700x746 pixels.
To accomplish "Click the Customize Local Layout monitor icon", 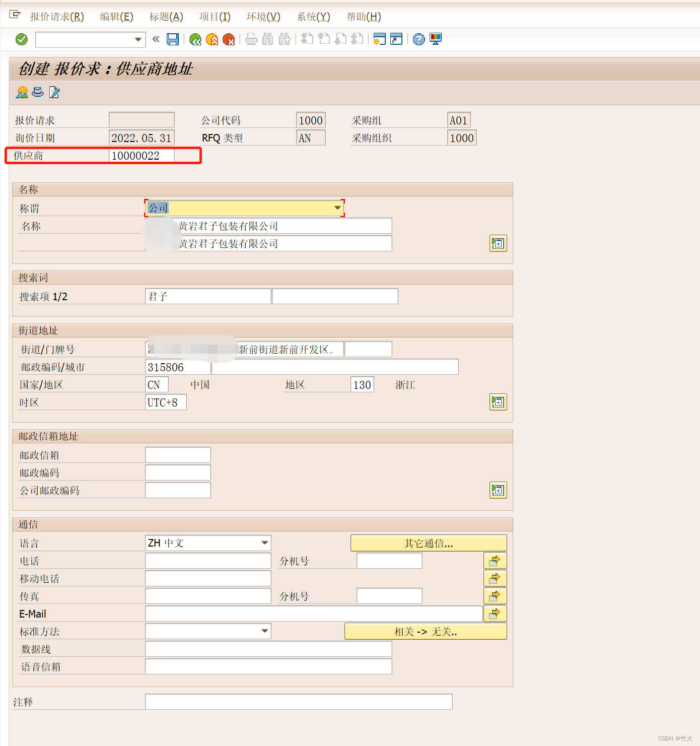I will tap(436, 39).
